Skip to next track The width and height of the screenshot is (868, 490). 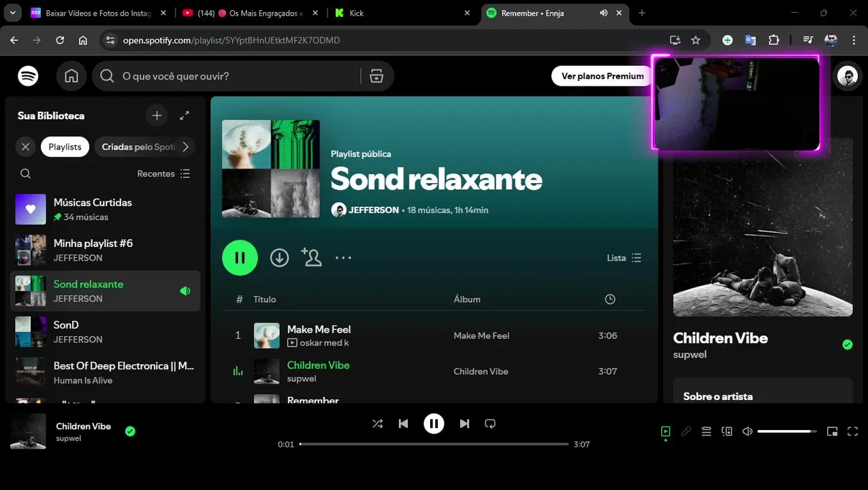(464, 423)
